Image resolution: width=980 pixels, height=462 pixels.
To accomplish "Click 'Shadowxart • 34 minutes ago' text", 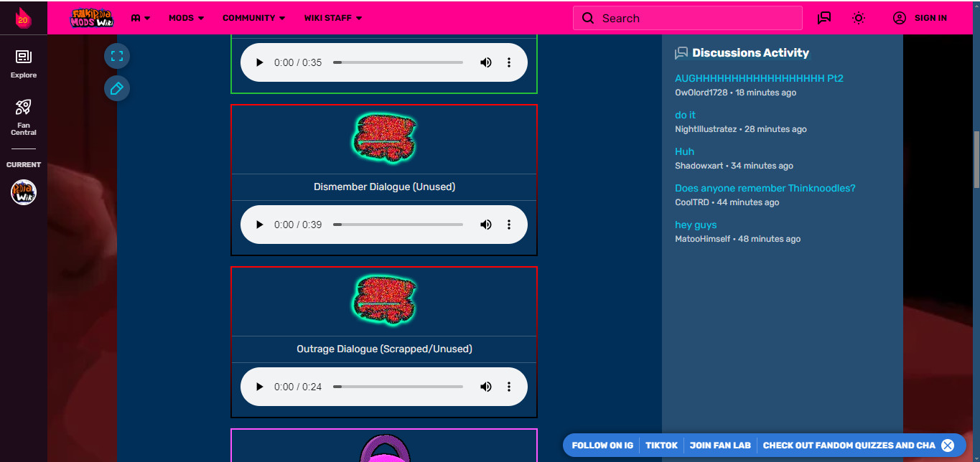I will (x=734, y=166).
